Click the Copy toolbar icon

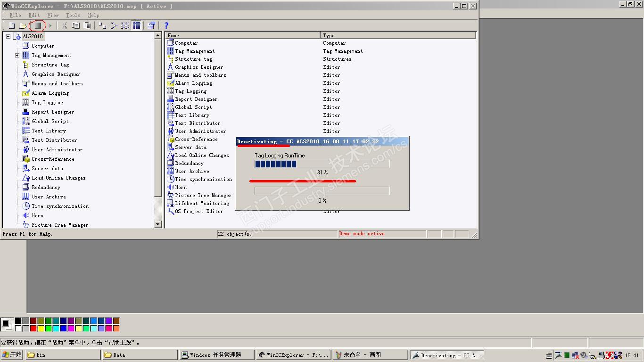pyautogui.click(x=76, y=25)
